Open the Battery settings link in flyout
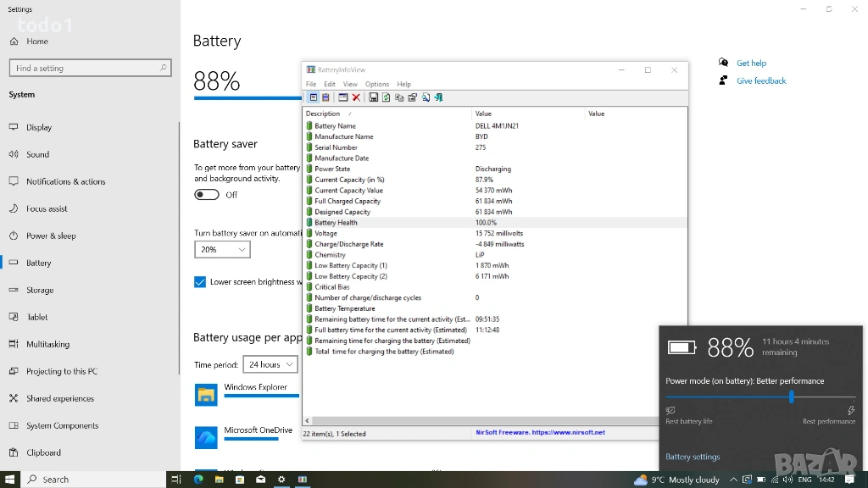This screenshot has width=868, height=488. (693, 457)
